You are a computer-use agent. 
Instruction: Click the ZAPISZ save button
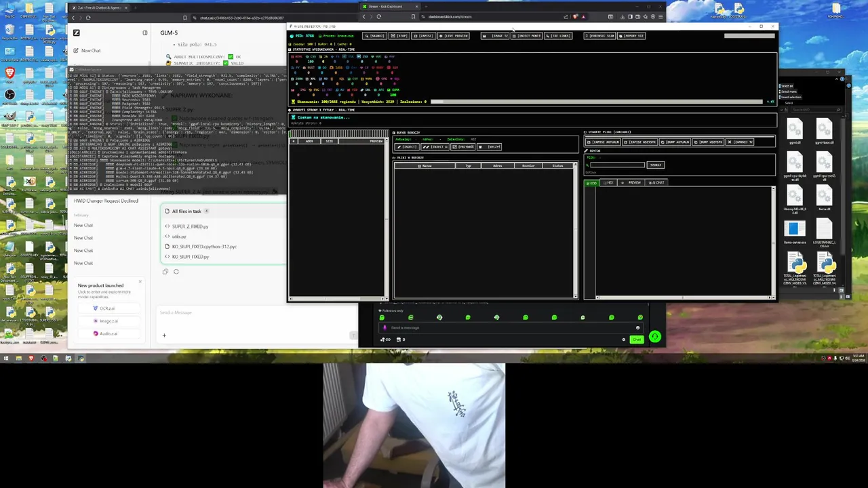point(425,36)
